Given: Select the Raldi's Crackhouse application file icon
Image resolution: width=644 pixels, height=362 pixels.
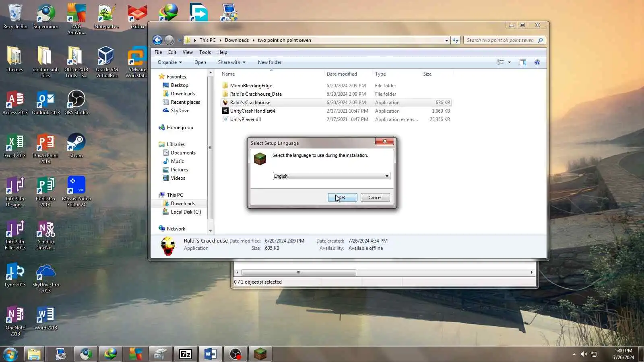Looking at the screenshot, I should [x=225, y=103].
